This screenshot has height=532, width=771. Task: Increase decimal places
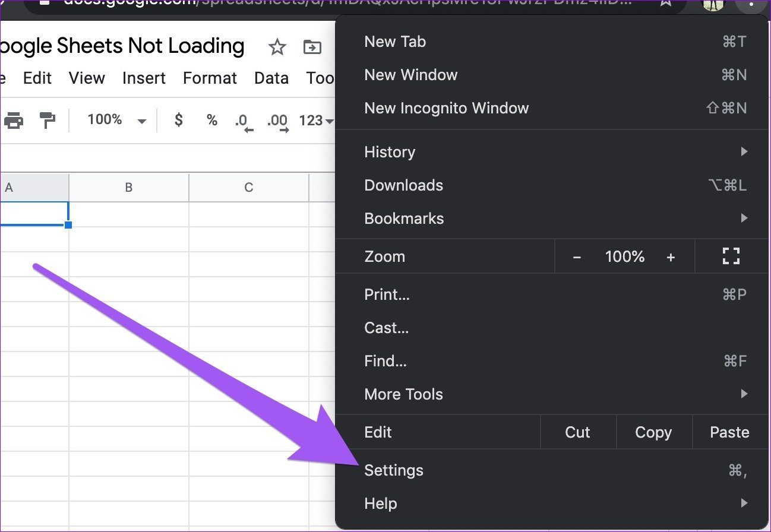[x=276, y=121]
